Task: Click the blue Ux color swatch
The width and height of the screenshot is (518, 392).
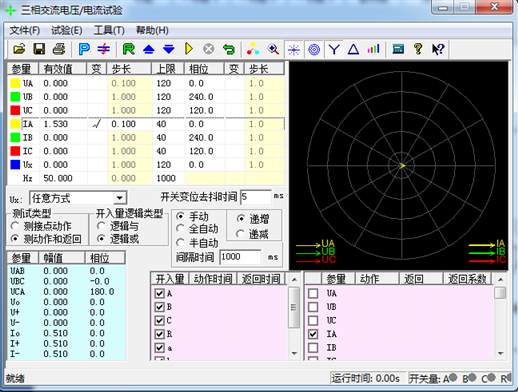Action: tap(15, 165)
